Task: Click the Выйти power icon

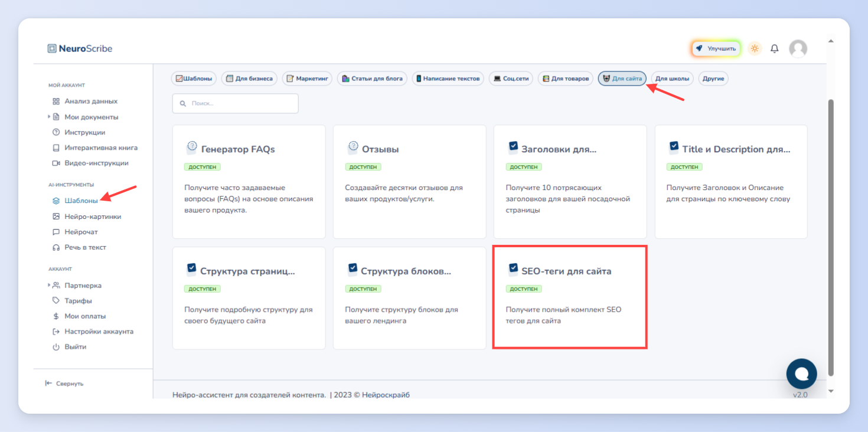Action: (56, 347)
